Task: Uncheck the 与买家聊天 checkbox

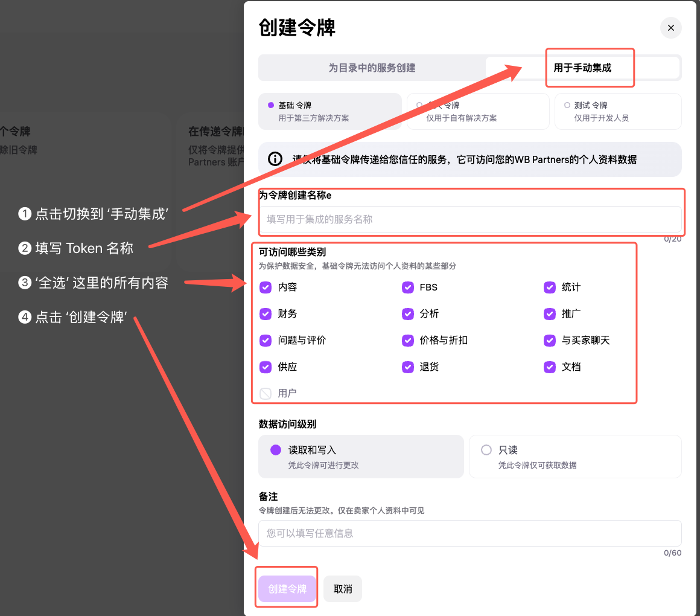Action: coord(550,341)
